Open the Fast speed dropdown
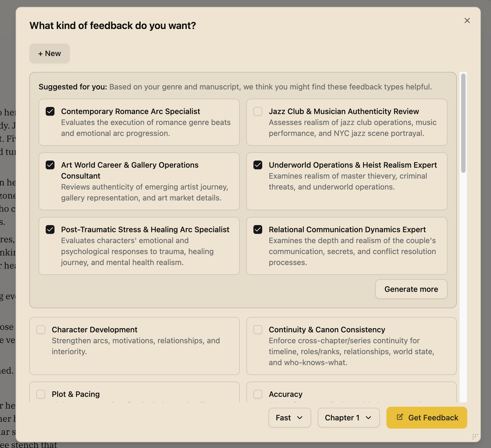 (290, 418)
